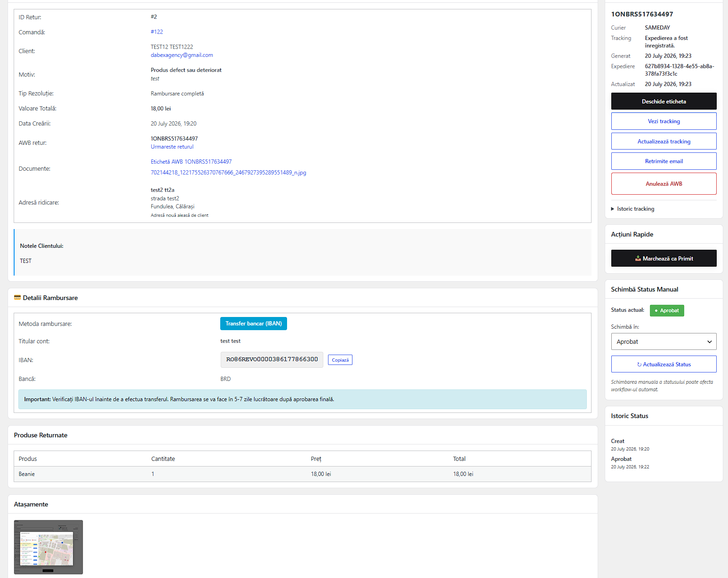Click the pickup address strada test2
This screenshot has height=578, width=728.
click(x=165, y=198)
